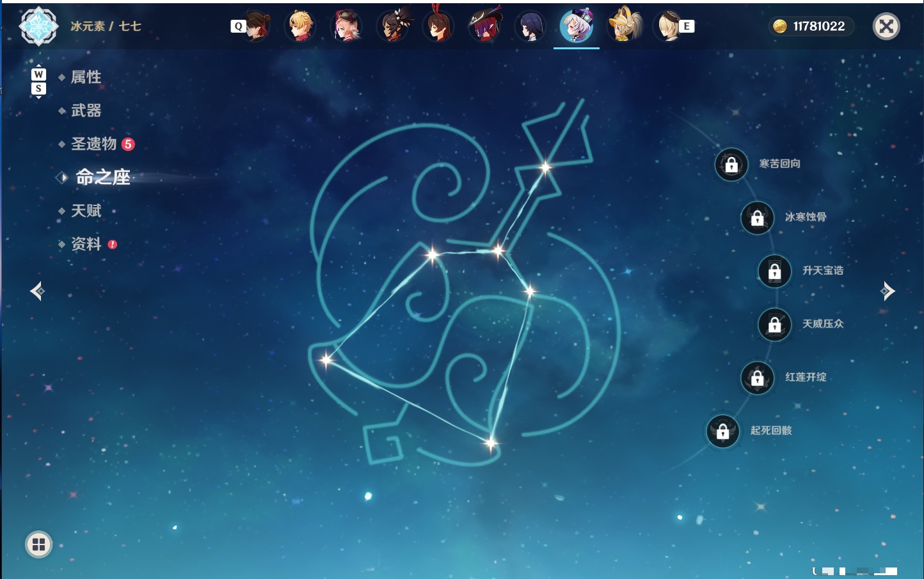Open the 武器 weapon menu
The height and width of the screenshot is (579, 924).
click(x=86, y=111)
